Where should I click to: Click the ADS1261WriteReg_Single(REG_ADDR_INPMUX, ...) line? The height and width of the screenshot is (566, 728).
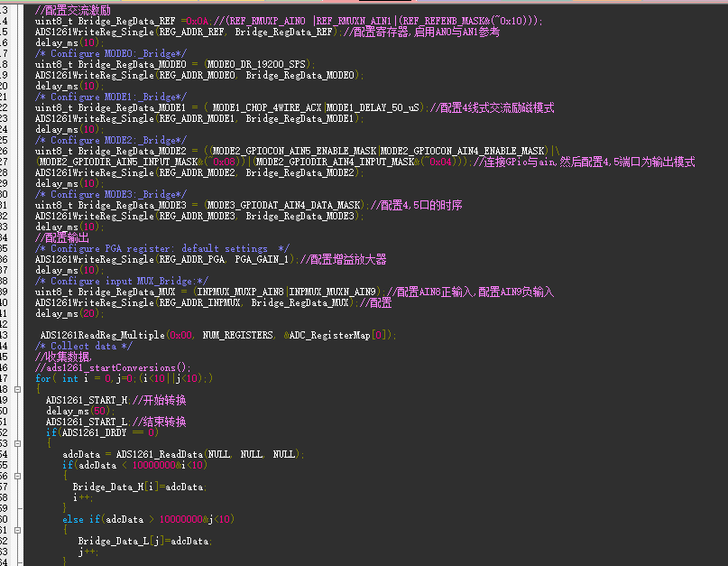click(x=213, y=302)
